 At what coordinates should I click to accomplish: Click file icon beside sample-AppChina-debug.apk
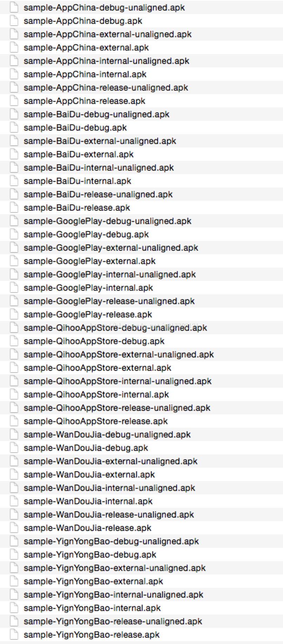(x=14, y=21)
